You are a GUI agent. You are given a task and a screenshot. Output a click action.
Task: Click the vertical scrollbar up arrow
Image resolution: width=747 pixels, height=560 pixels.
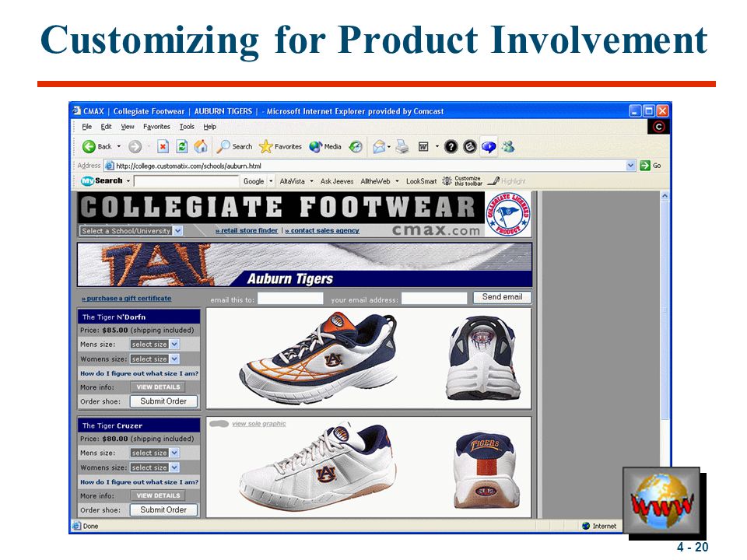665,196
